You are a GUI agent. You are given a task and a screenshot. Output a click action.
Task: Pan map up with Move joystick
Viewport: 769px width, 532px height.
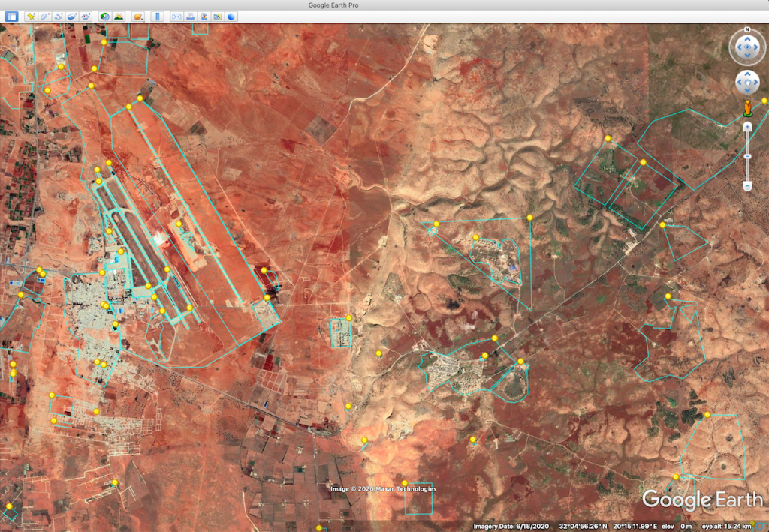747,74
